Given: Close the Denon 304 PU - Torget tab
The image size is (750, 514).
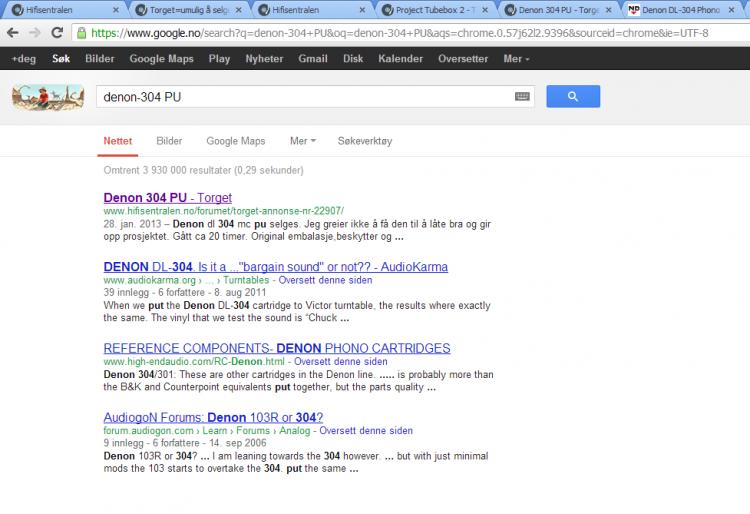Looking at the screenshot, I should tap(608, 10).
